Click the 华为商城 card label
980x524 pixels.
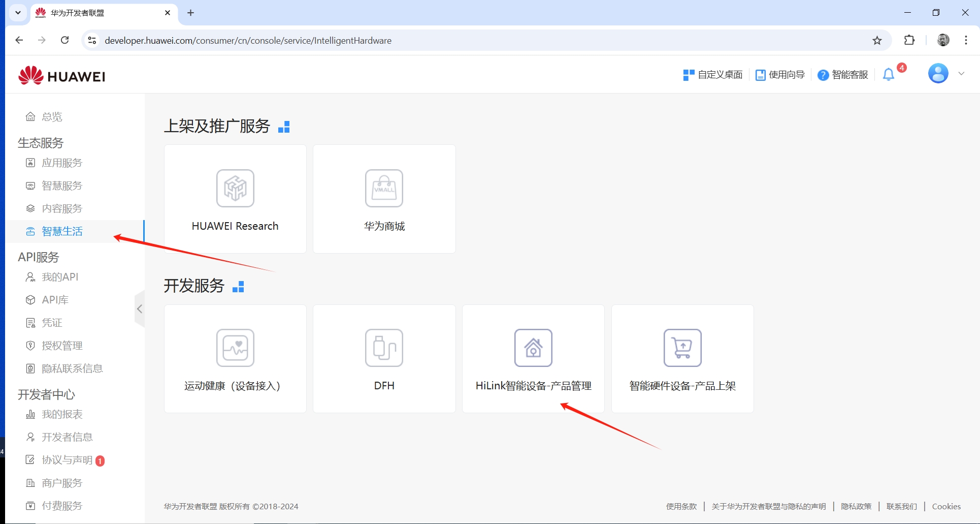384,226
